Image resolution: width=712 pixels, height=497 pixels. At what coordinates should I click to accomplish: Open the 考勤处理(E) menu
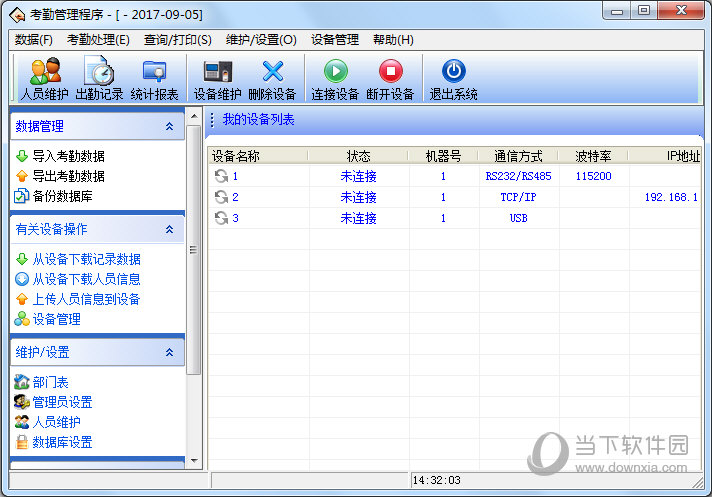click(x=99, y=40)
